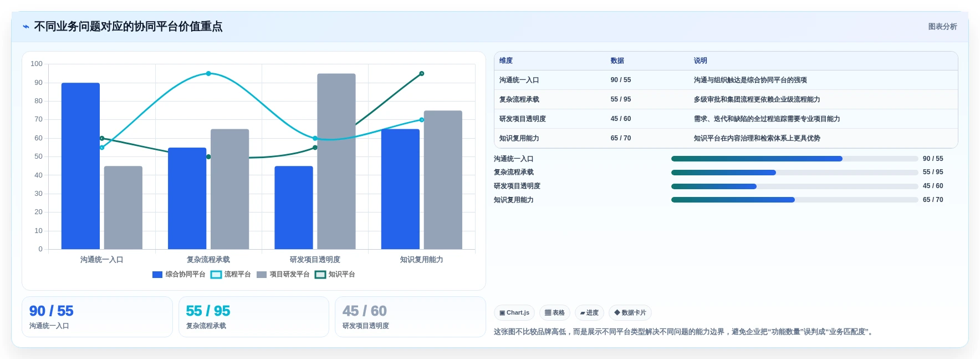This screenshot has height=359, width=980.
Task: Select the Chart.js tag chip
Action: (x=514, y=313)
